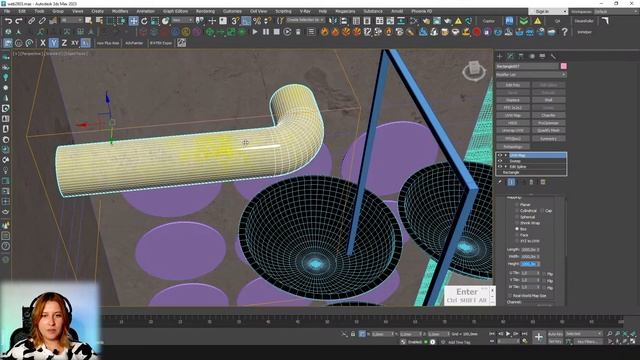Restrict movement to the X axis
Image resolution: width=640 pixels, height=360 pixels.
pyautogui.click(x=43, y=43)
